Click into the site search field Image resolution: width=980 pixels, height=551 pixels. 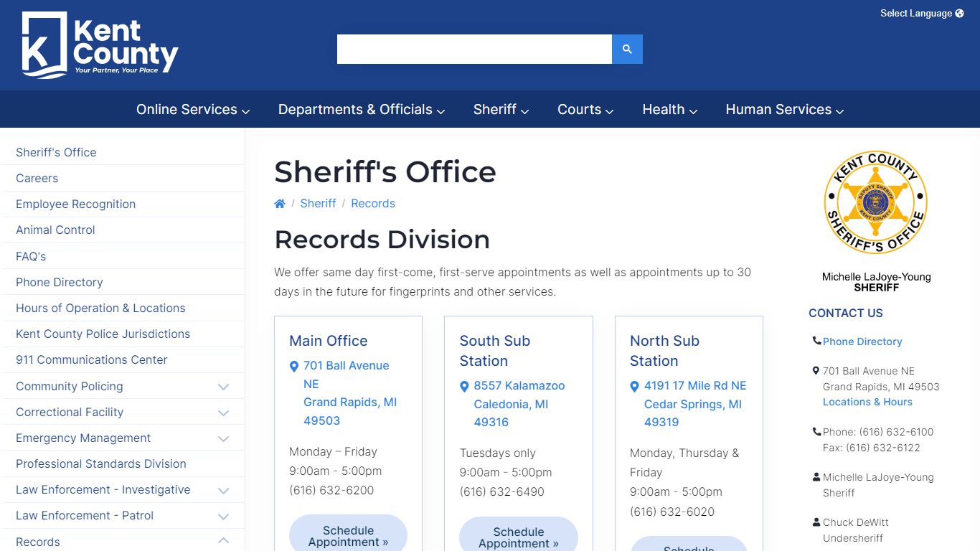tap(474, 49)
